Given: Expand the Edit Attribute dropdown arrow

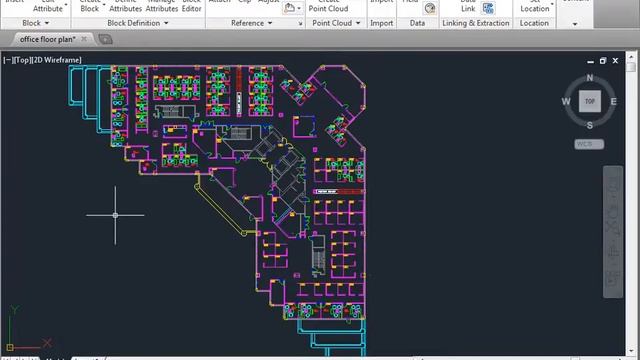Looking at the screenshot, I should [x=66, y=5].
